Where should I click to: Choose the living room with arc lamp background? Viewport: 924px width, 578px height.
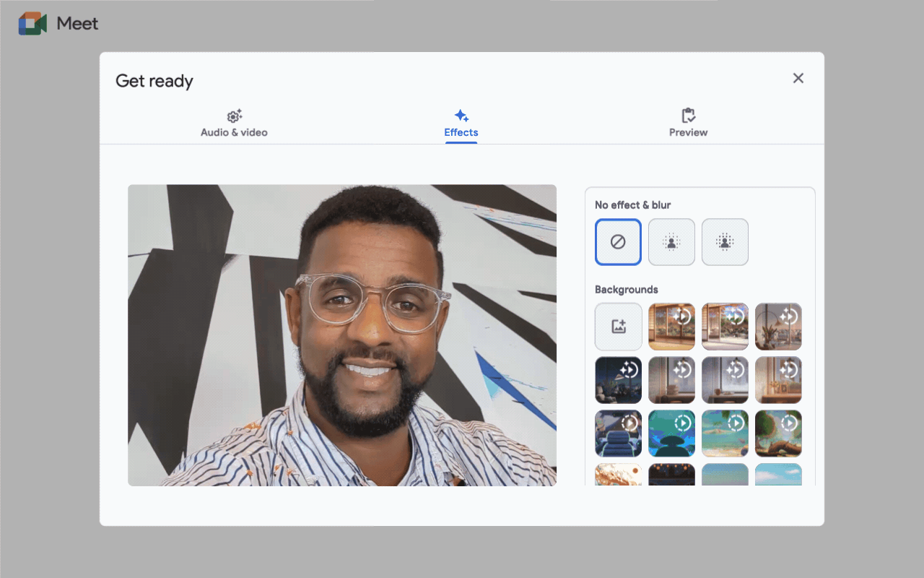[x=778, y=327]
